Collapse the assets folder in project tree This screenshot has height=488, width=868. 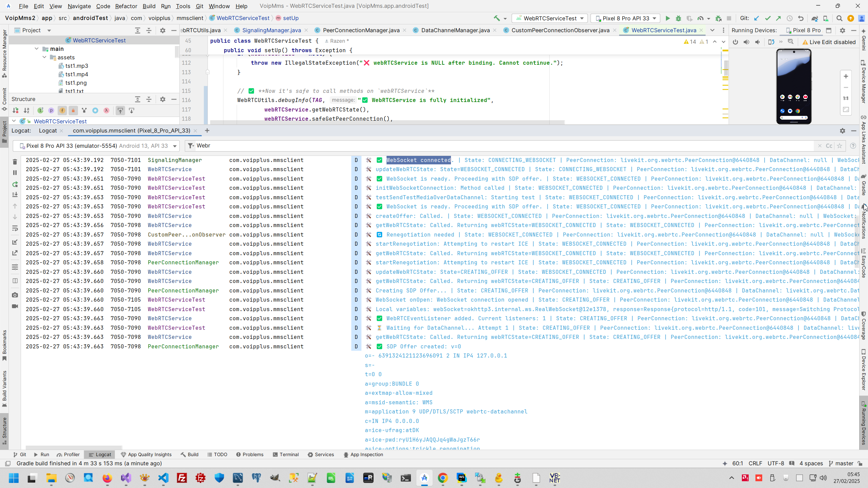pos(44,57)
